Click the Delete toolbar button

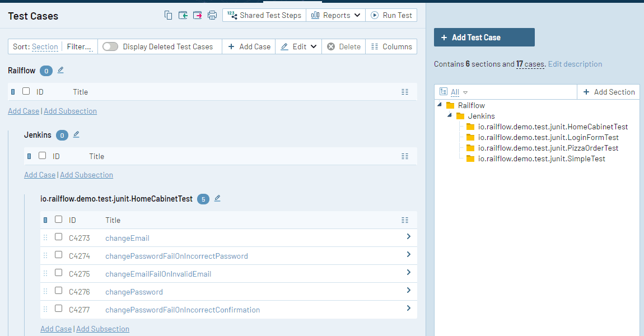[344, 46]
